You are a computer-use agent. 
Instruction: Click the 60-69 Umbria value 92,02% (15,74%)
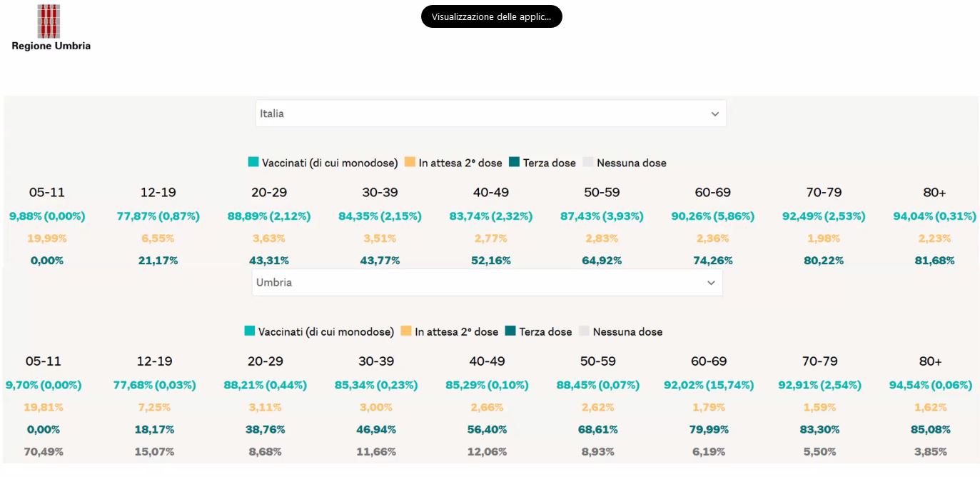[709, 386]
